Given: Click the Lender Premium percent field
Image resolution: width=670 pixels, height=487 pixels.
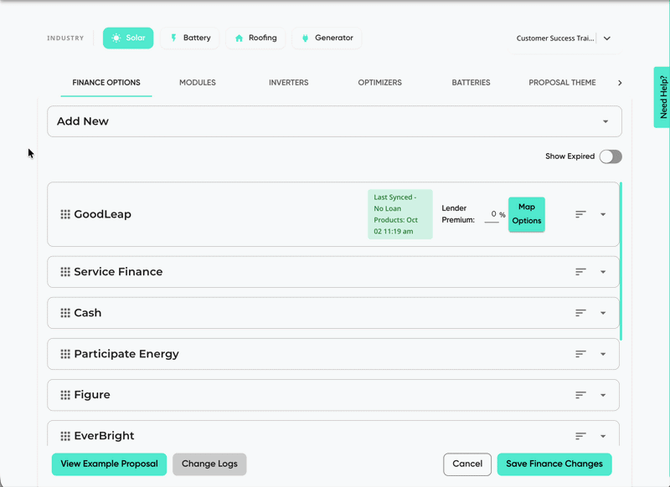Looking at the screenshot, I should pyautogui.click(x=492, y=214).
